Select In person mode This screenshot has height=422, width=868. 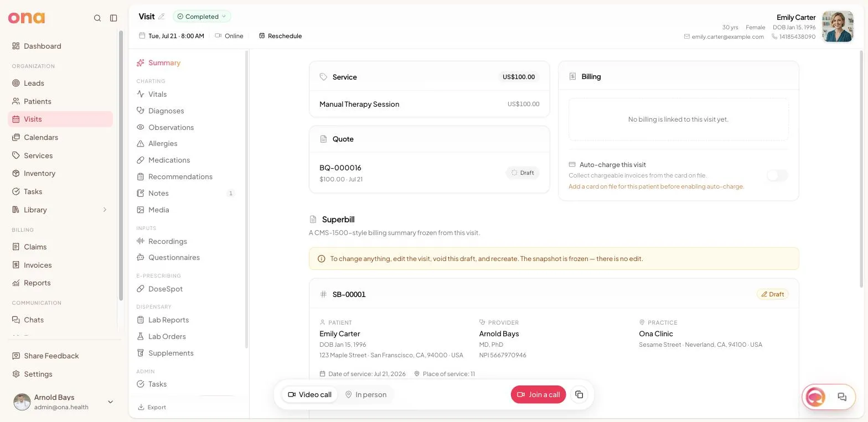(x=365, y=394)
